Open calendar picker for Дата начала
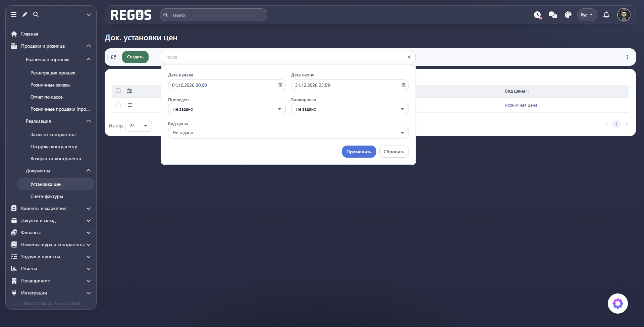This screenshot has height=327, width=644. (x=280, y=85)
